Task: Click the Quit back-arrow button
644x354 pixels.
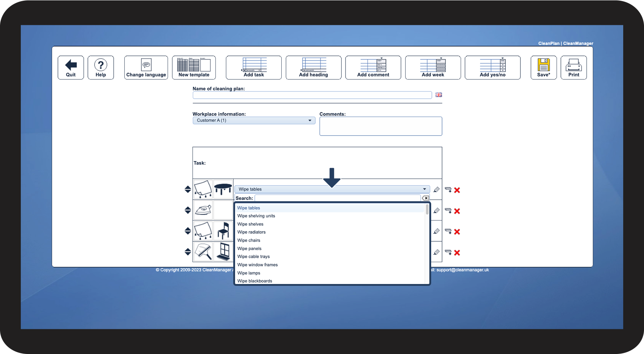Action: 71,67
